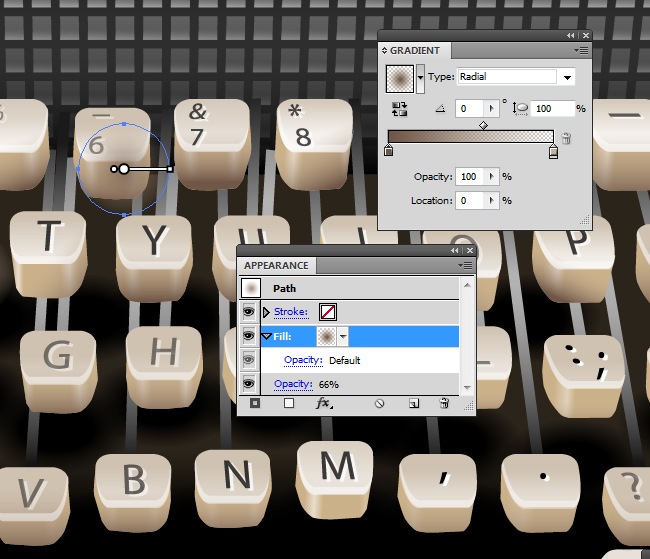Select the Appearance panel tab

(277, 266)
